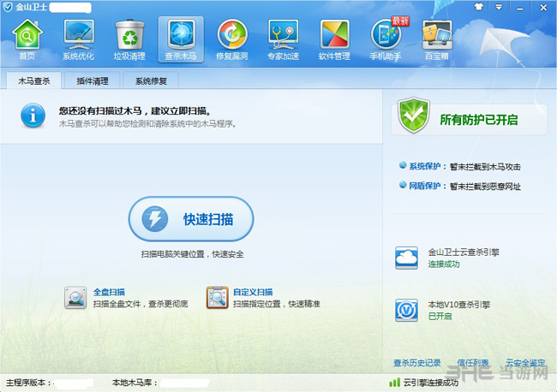Open 软件管理 software manager
557x392 pixels.
[334, 39]
